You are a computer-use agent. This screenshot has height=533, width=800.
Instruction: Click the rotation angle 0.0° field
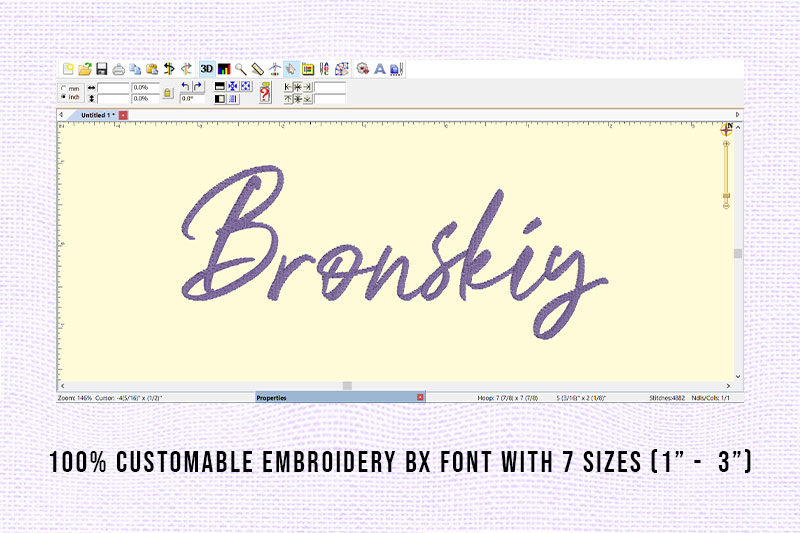coord(192,98)
